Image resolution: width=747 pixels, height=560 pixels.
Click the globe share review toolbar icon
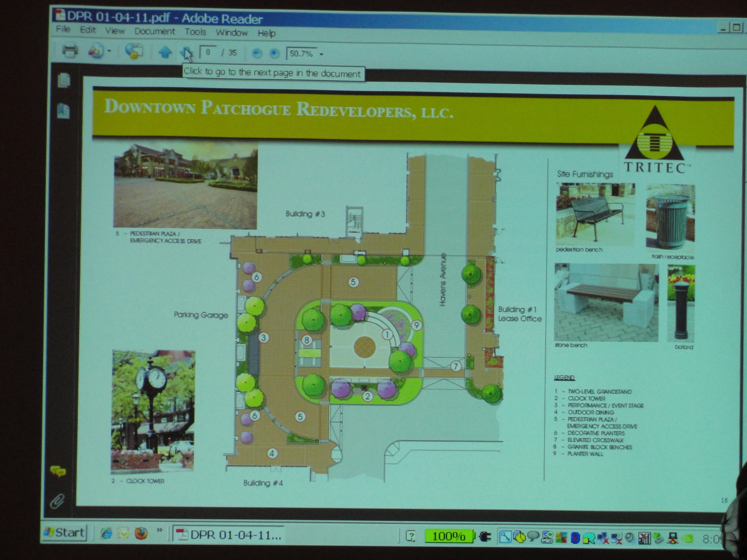[134, 52]
